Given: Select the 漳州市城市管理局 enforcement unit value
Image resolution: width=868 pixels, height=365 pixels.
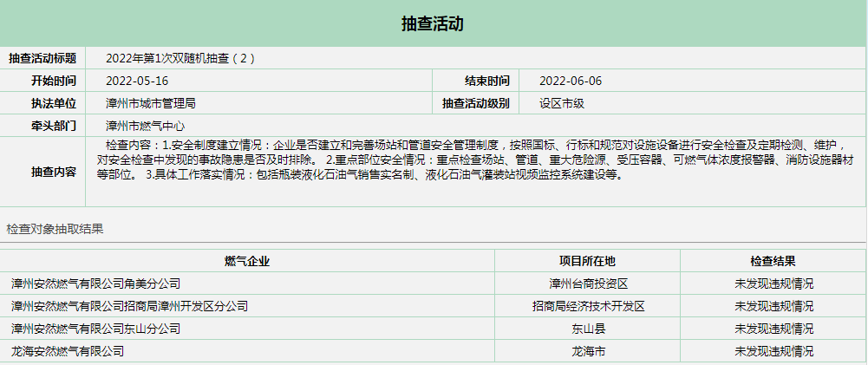Looking at the screenshot, I should coord(150,103).
